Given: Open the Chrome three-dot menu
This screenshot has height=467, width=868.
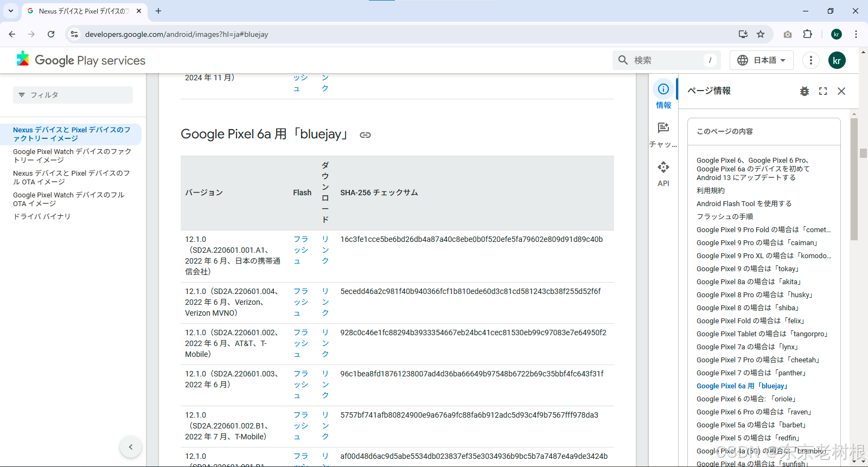Looking at the screenshot, I should coord(856,34).
